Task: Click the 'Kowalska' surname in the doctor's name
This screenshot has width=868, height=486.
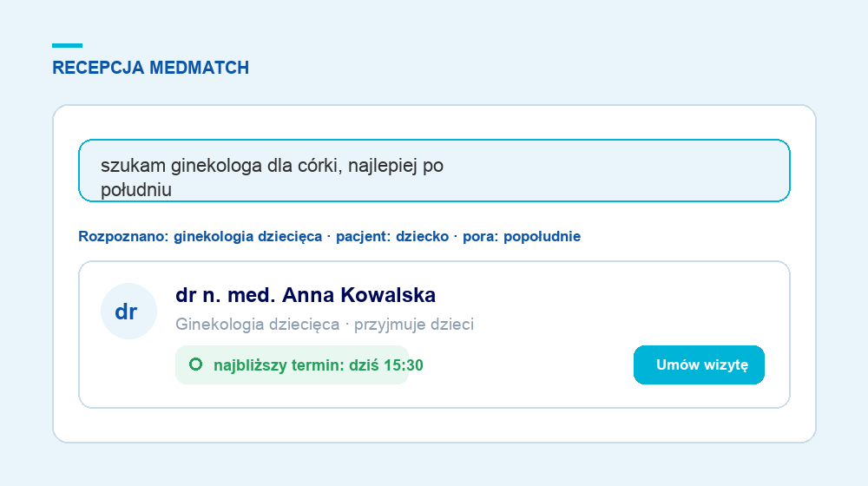Action: 388,295
